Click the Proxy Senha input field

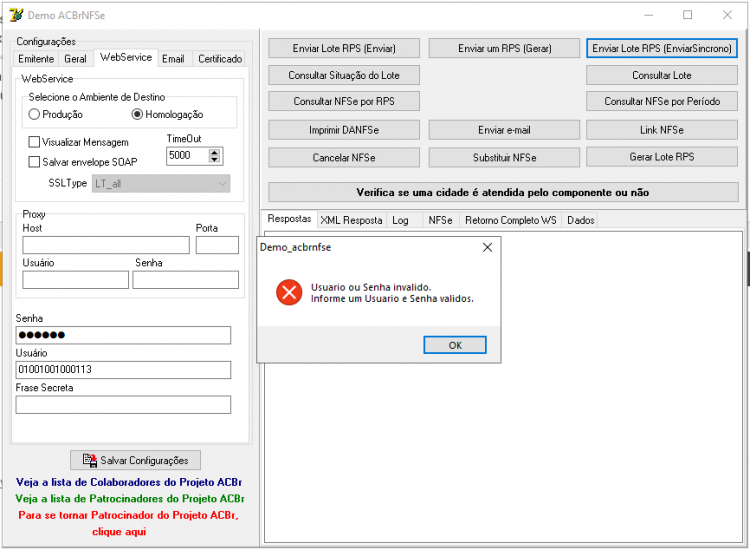[x=186, y=280]
